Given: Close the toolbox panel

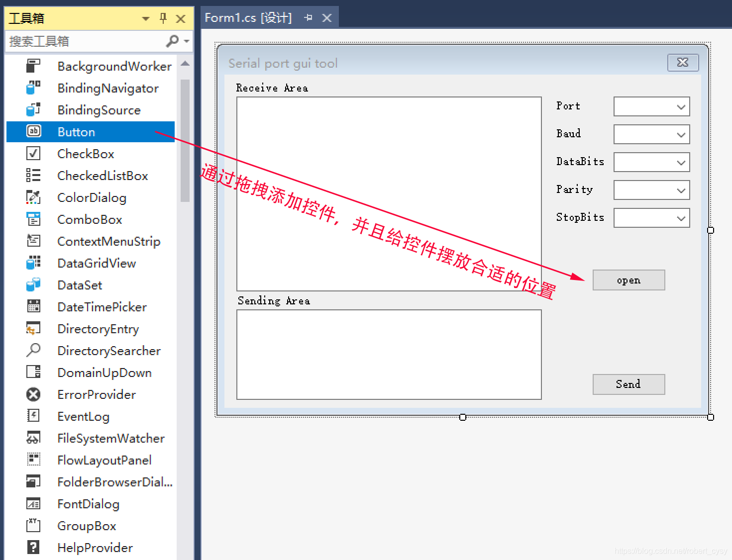Looking at the screenshot, I should coord(181,19).
